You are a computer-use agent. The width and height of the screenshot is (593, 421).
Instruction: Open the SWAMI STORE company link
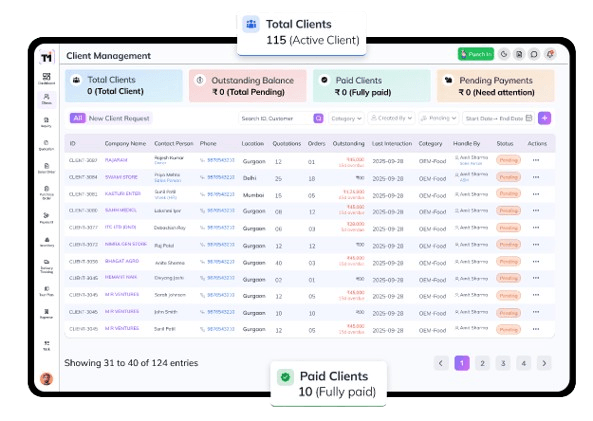coord(121,177)
